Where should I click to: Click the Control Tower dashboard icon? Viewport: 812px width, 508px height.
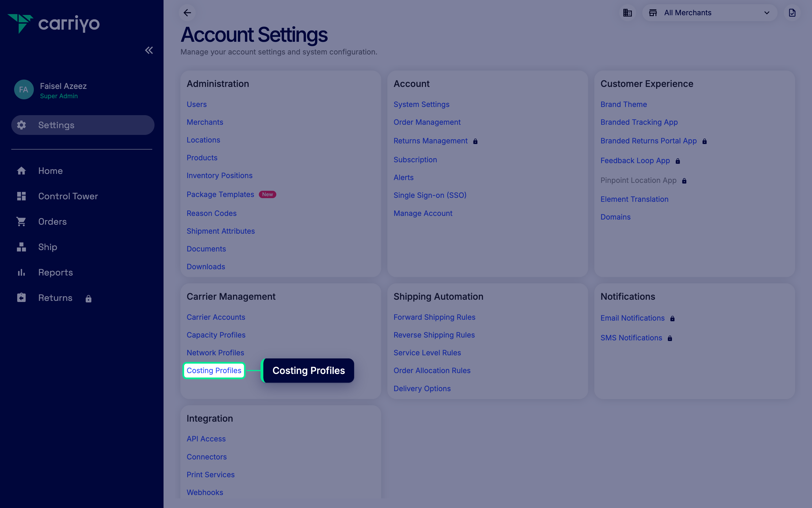21,196
